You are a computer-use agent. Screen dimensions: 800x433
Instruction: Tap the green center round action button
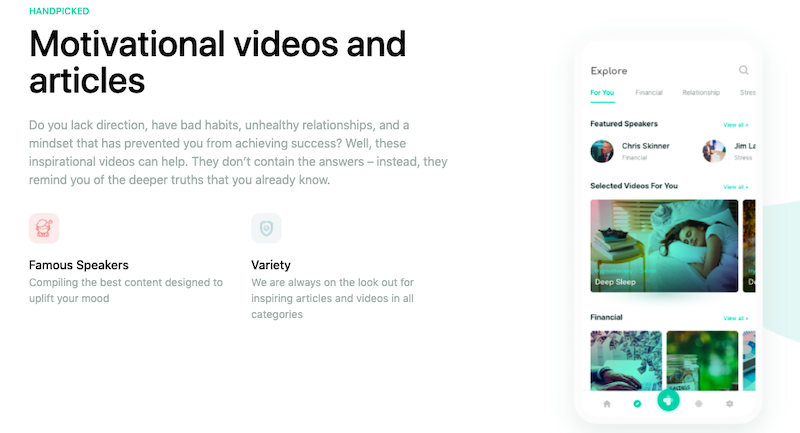[x=668, y=400]
